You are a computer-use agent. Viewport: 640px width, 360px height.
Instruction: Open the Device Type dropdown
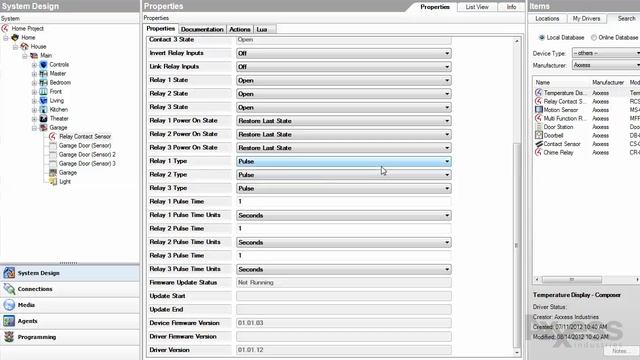point(606,53)
